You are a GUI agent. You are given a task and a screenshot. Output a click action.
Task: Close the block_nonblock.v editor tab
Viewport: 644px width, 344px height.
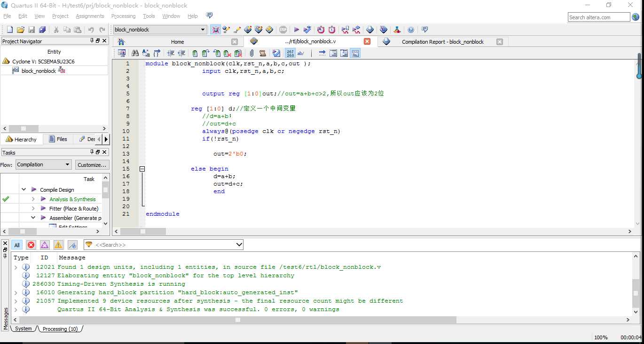367,41
